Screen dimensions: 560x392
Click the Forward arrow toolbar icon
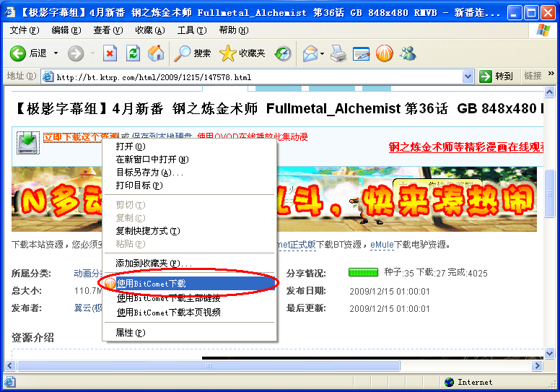tap(76, 53)
